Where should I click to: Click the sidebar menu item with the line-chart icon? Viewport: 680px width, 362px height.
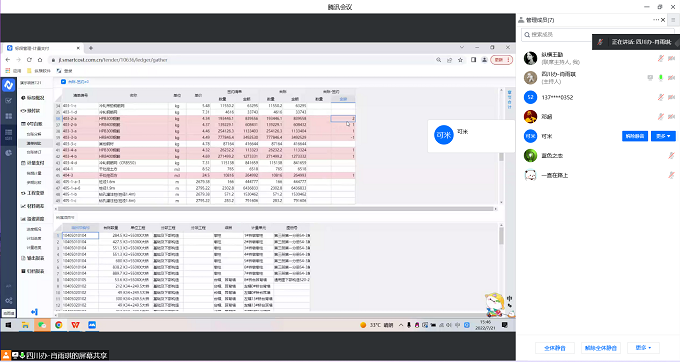pos(33,206)
